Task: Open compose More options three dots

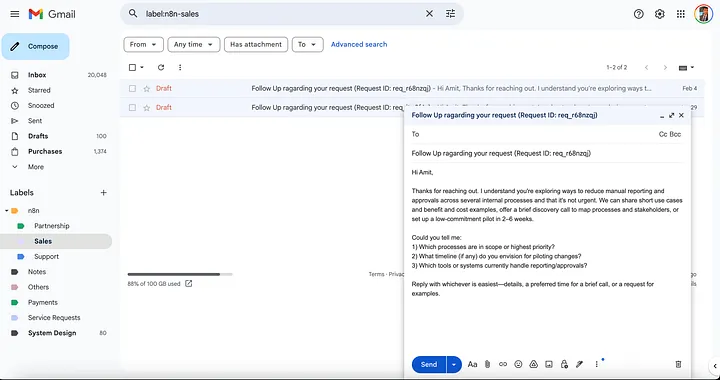Action: point(596,364)
